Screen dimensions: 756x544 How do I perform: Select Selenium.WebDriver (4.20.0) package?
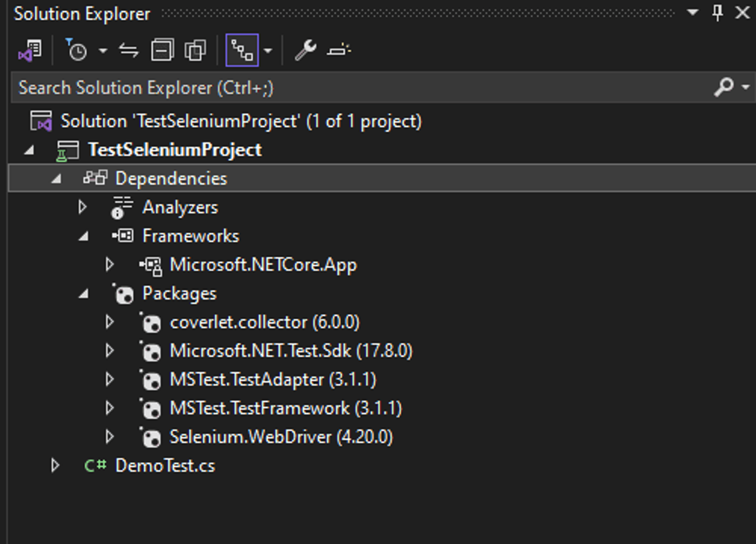point(281,437)
